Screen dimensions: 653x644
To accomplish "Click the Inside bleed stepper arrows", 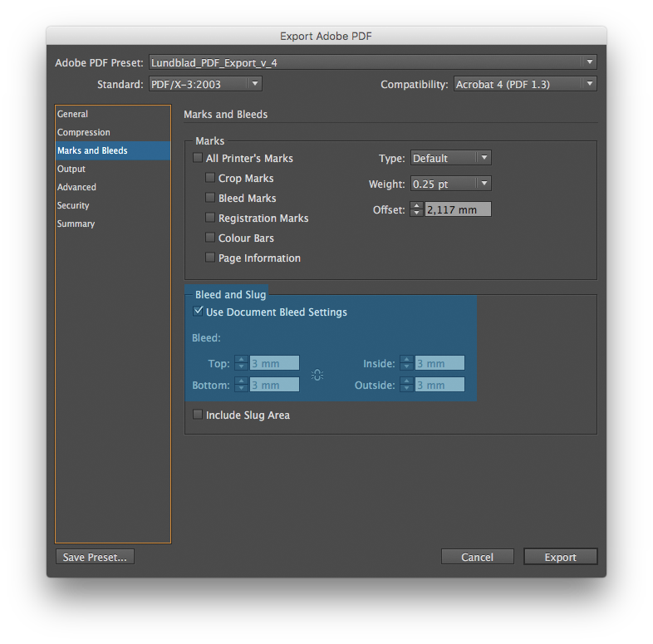I will 406,363.
